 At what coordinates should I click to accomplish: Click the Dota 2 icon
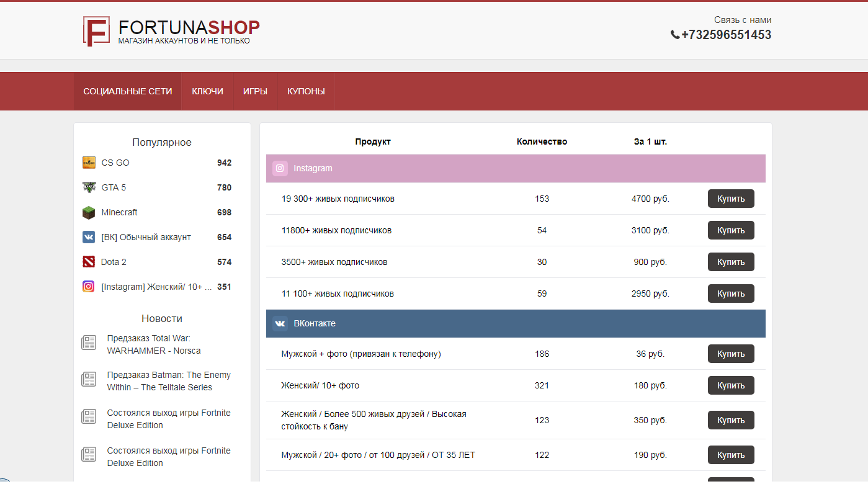pyautogui.click(x=89, y=262)
